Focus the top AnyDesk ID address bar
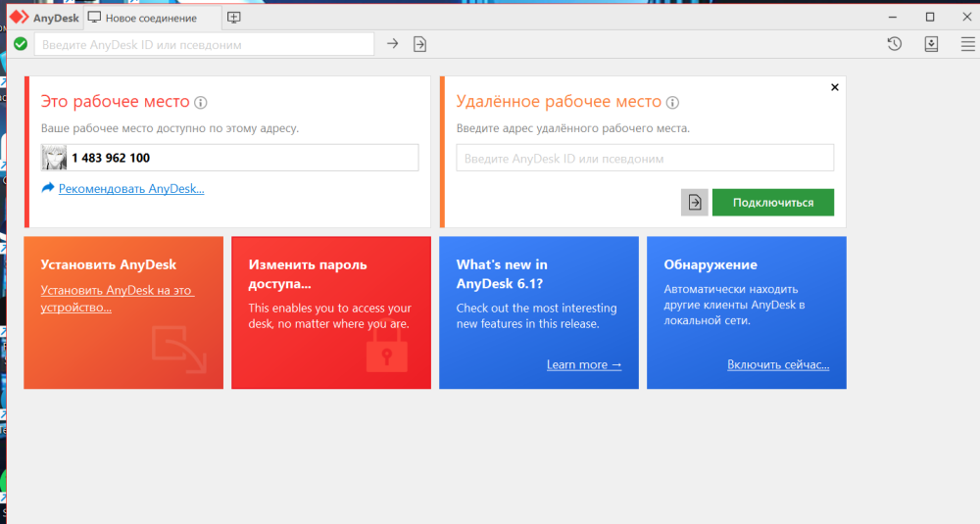This screenshot has height=524, width=980. (x=205, y=44)
